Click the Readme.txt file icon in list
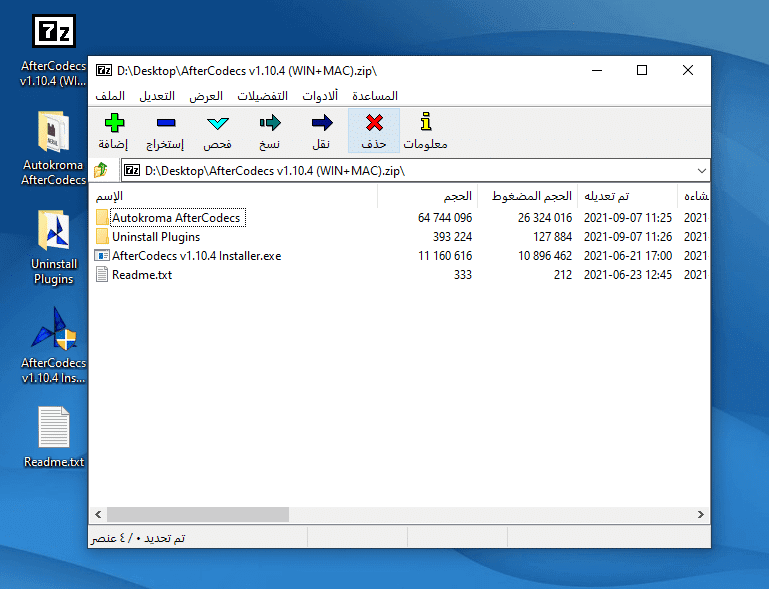Image resolution: width=769 pixels, height=589 pixels. click(x=102, y=275)
